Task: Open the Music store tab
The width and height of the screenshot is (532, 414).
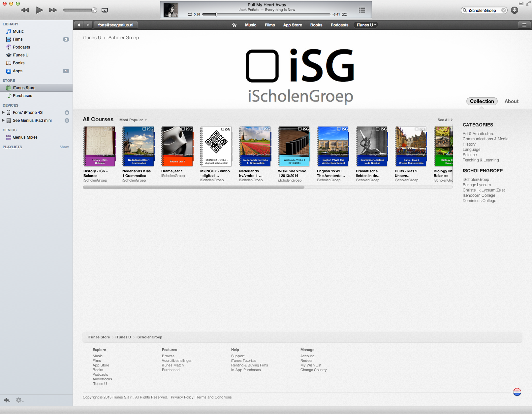Action: [251, 25]
